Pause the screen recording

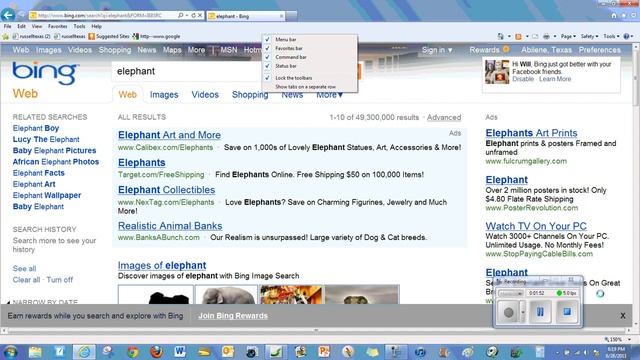(540, 312)
